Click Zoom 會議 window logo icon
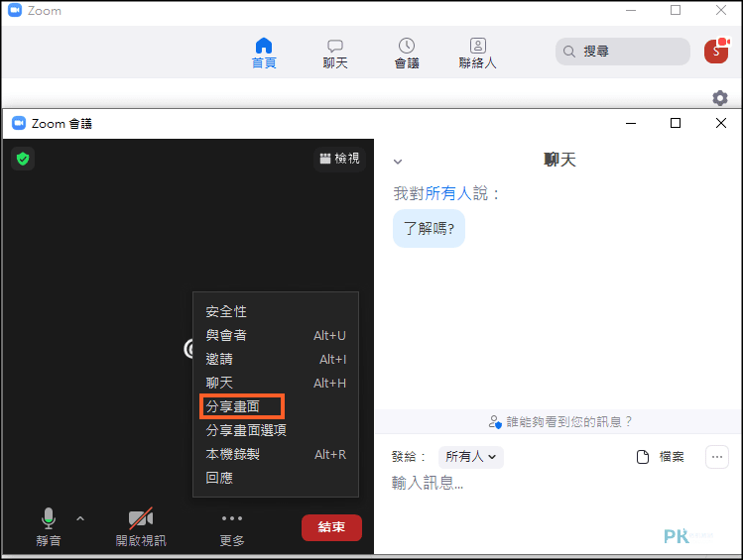The width and height of the screenshot is (743, 560). (19, 123)
